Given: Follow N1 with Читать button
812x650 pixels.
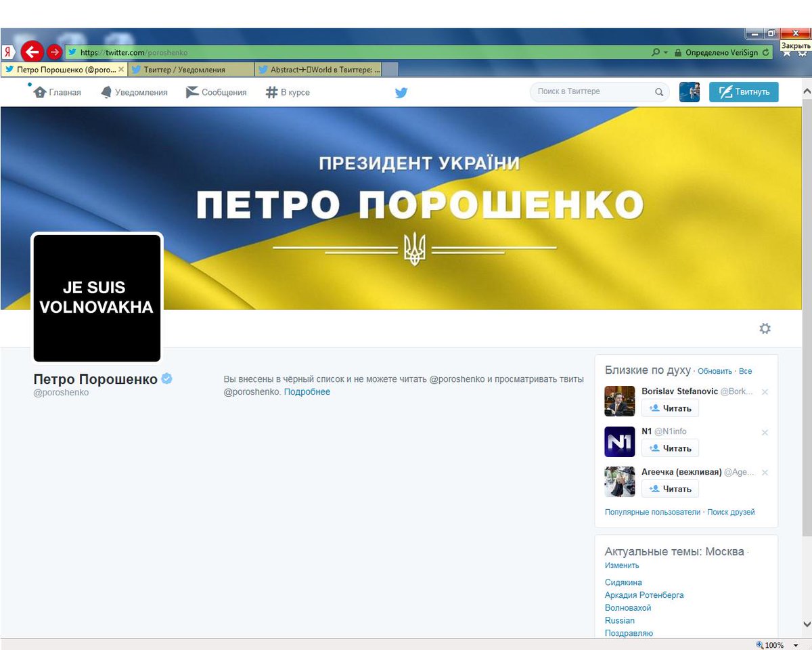Looking at the screenshot, I should click(x=670, y=448).
